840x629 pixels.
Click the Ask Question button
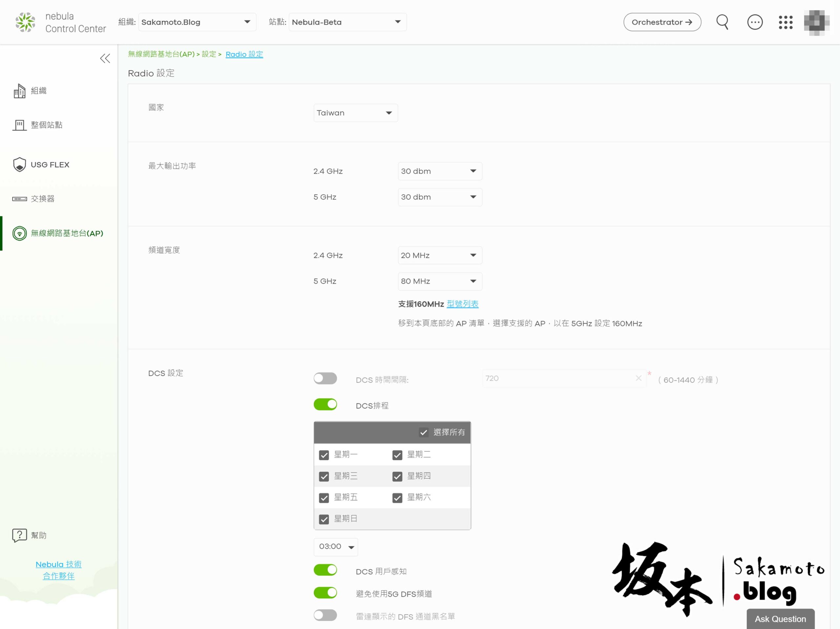[780, 619]
